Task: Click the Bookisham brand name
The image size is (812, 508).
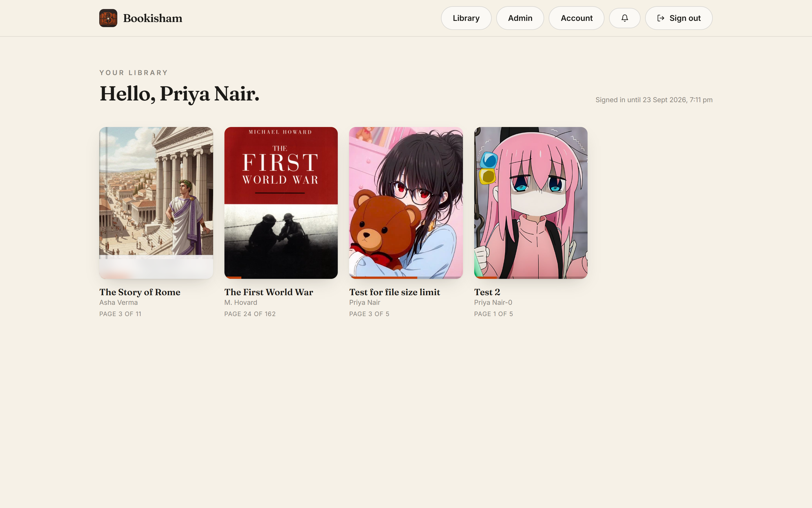Action: [x=153, y=18]
